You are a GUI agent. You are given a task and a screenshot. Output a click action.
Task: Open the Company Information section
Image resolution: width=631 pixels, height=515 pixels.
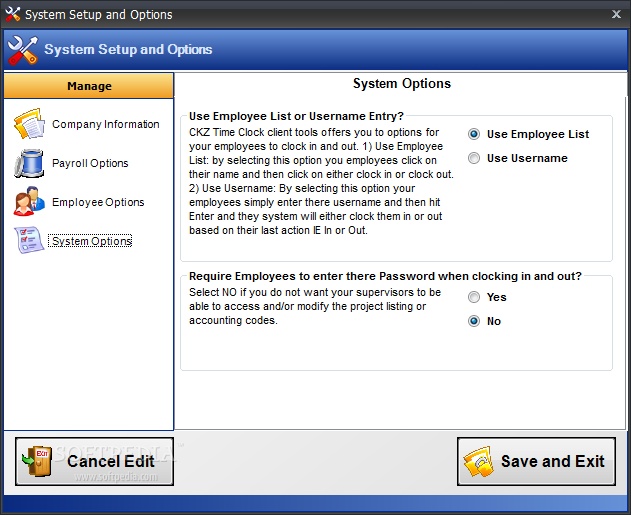pos(105,124)
